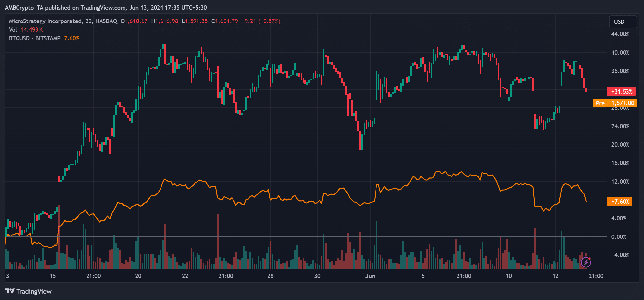The width and height of the screenshot is (644, 300).
Task: Click the +7.60% orange BTCUSD label
Action: 620,202
